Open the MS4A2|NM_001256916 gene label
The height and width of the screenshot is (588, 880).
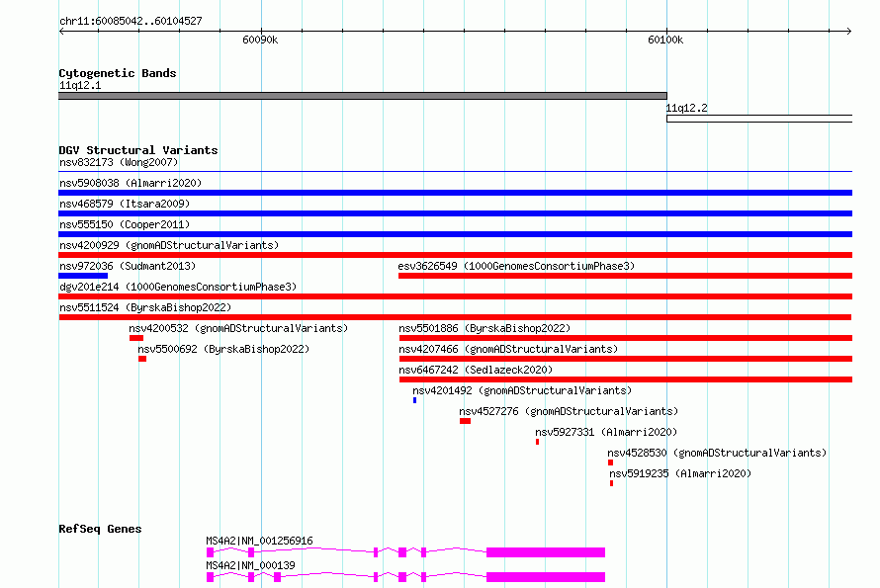(x=259, y=541)
